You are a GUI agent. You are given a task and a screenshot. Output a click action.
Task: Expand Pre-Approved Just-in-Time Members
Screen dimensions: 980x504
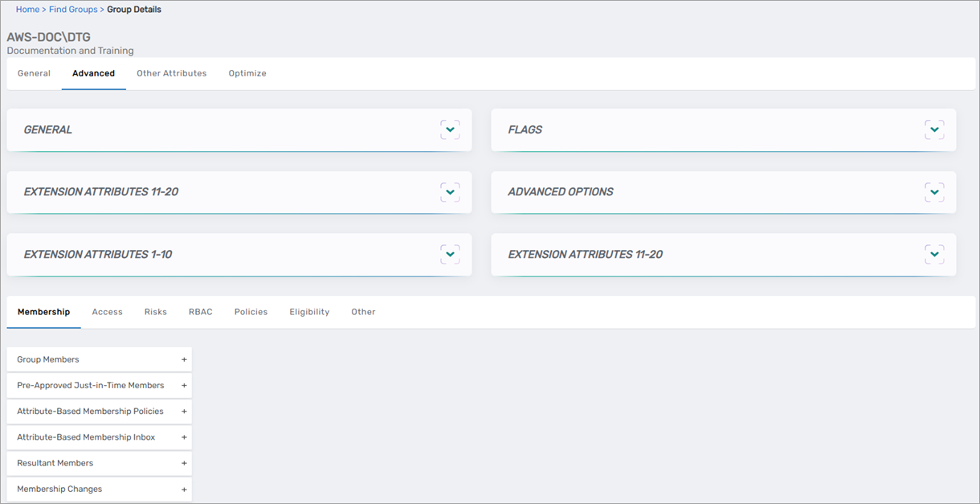184,385
